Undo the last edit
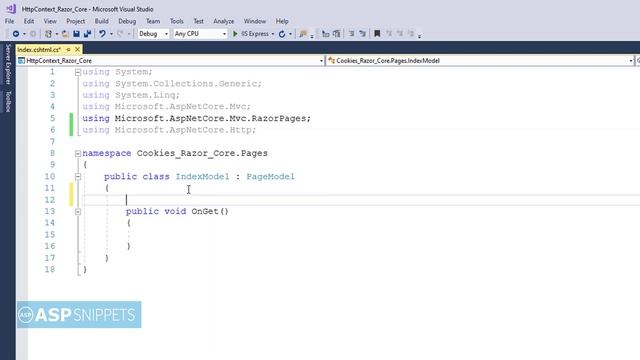The image size is (640, 360). coord(102,34)
